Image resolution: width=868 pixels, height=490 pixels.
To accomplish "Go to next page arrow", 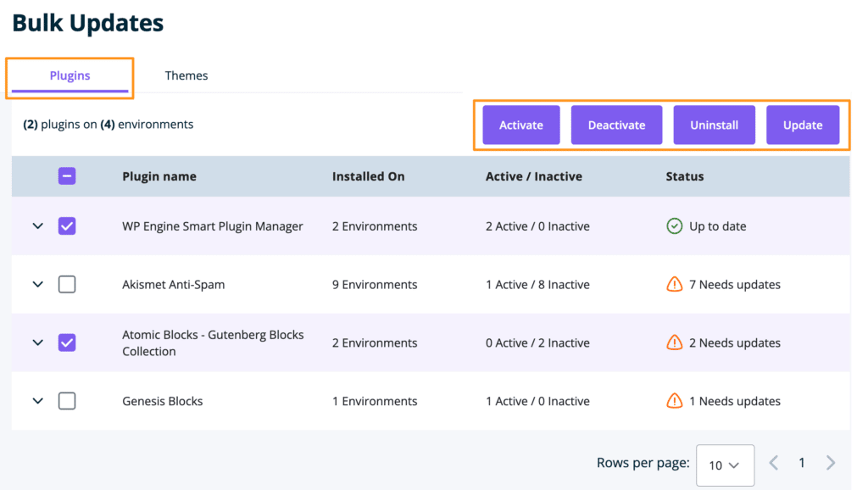I will [831, 463].
